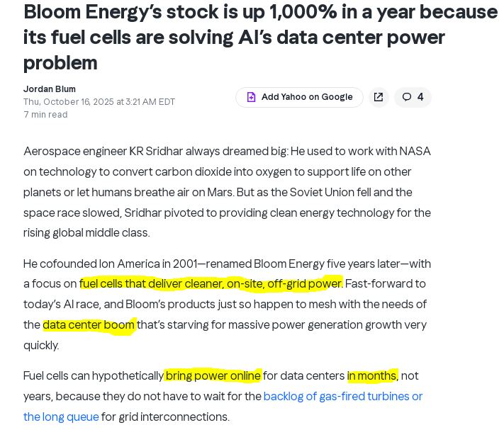Click the October 16, 2025 publication date
Screen dimensions: 504x430
click(x=99, y=102)
